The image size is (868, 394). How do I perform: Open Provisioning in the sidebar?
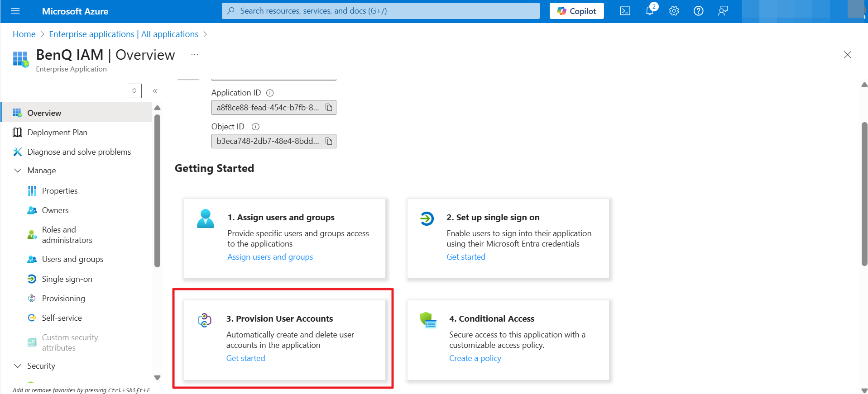[x=63, y=299]
